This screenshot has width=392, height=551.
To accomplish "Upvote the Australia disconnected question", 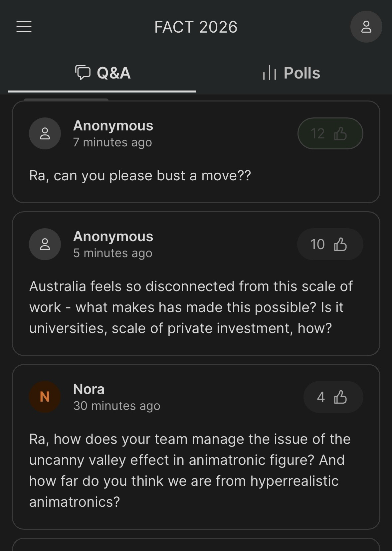I will click(330, 244).
